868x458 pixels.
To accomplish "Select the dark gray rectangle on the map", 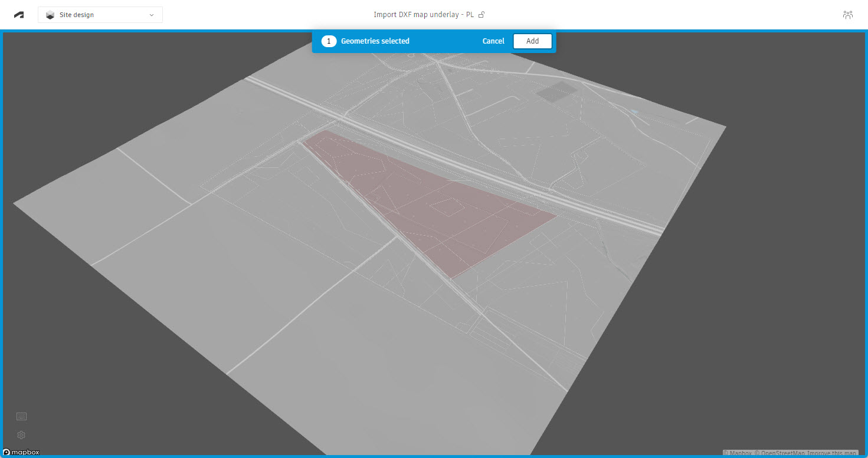I will [x=556, y=91].
